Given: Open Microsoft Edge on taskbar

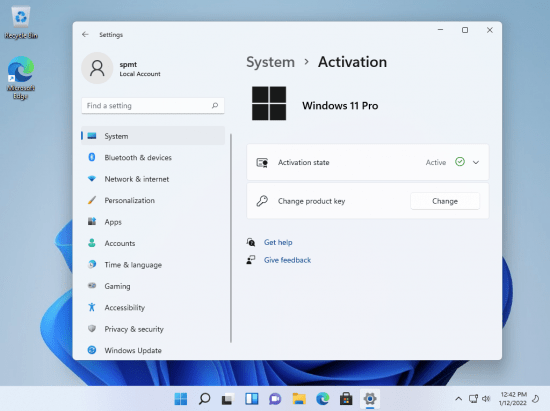Looking at the screenshot, I should pyautogui.click(x=322, y=399).
